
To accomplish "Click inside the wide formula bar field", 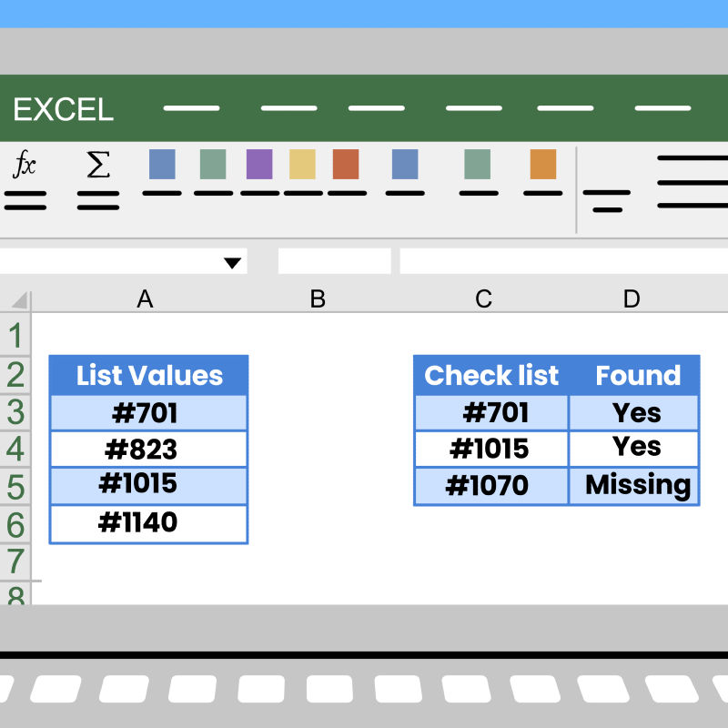I will click(x=562, y=261).
